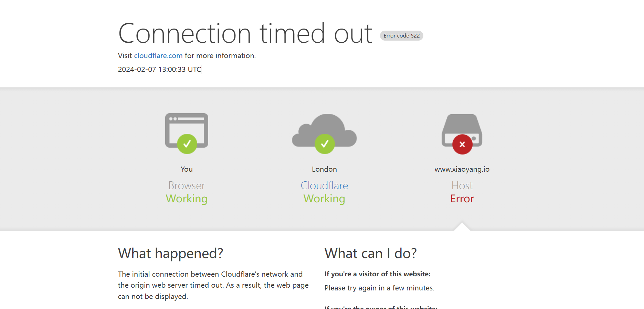Click the Error code 522 badge
Screen dimensions: 644x309
tap(402, 36)
